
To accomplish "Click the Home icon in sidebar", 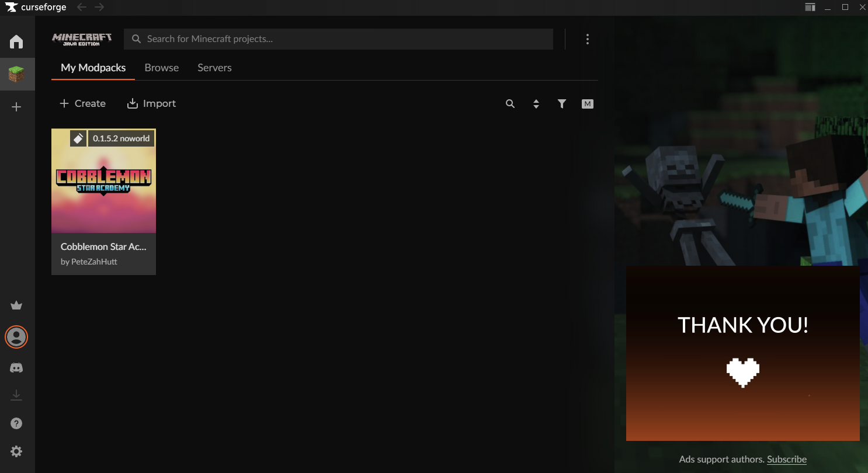I will point(16,42).
